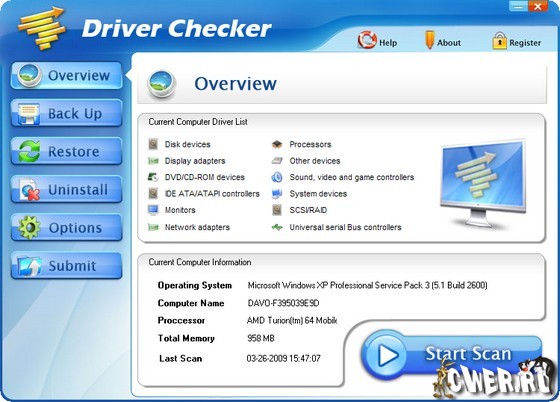Image resolution: width=560 pixels, height=402 pixels.
Task: Click the Monitors icon in driver list
Action: pos(153,210)
